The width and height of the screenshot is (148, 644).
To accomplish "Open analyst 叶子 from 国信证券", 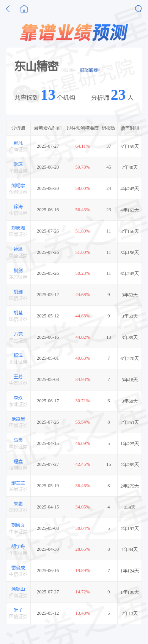I will (18, 610).
